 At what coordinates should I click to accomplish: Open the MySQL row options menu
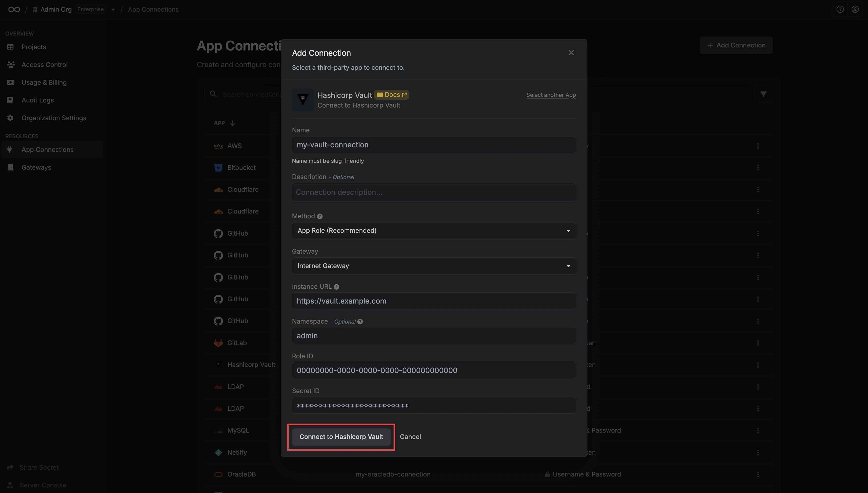pos(758,430)
